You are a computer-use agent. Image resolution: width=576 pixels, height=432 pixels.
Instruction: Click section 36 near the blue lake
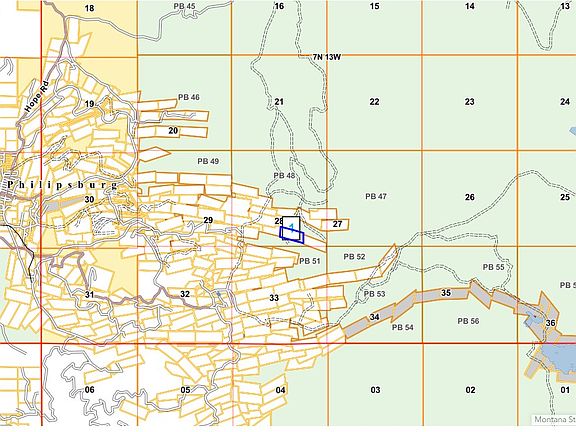coord(550,323)
